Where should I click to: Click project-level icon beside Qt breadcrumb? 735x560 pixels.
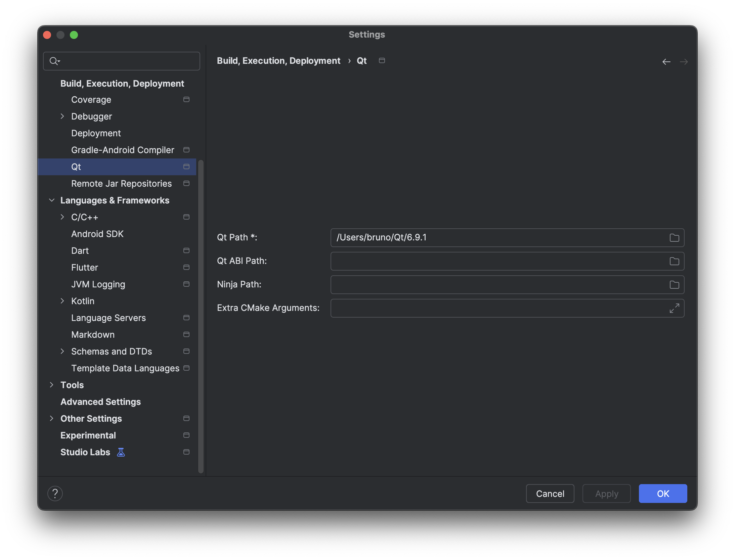point(382,61)
